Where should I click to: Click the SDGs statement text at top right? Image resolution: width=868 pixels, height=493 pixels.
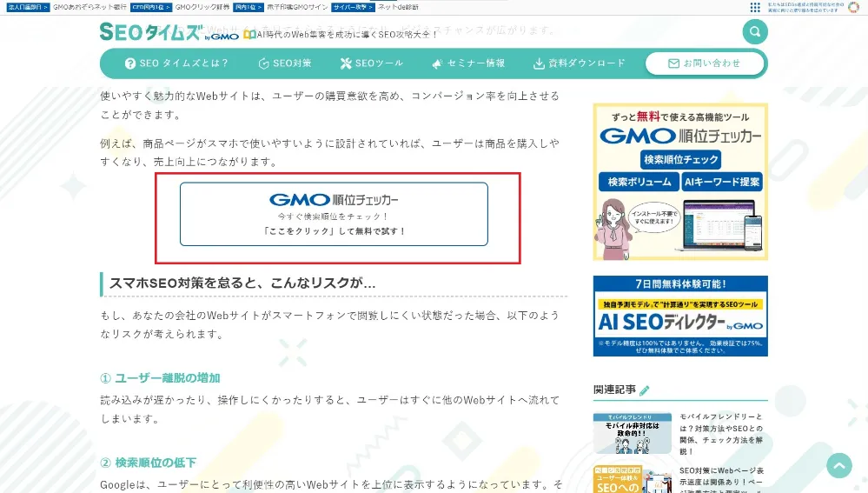[x=805, y=7]
